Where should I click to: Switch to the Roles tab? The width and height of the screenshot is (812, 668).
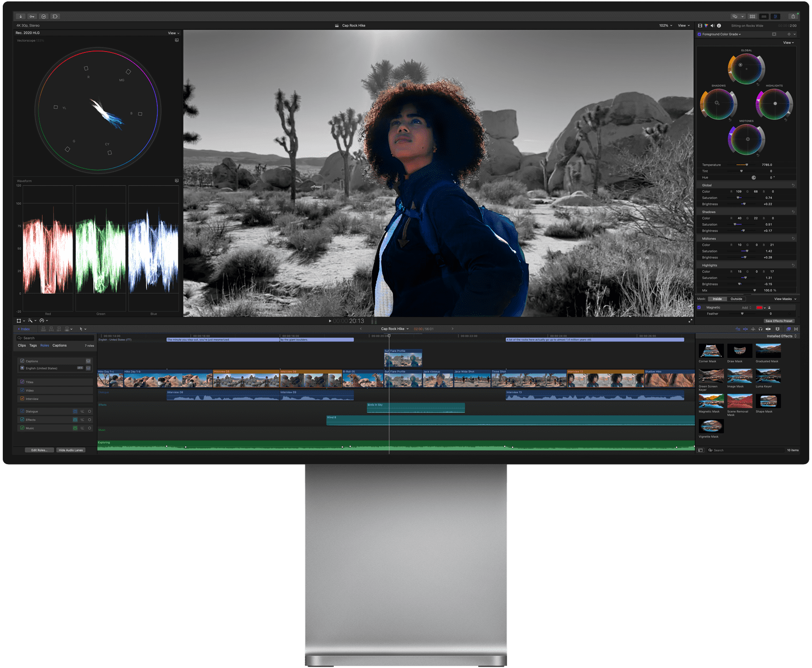[x=45, y=346]
